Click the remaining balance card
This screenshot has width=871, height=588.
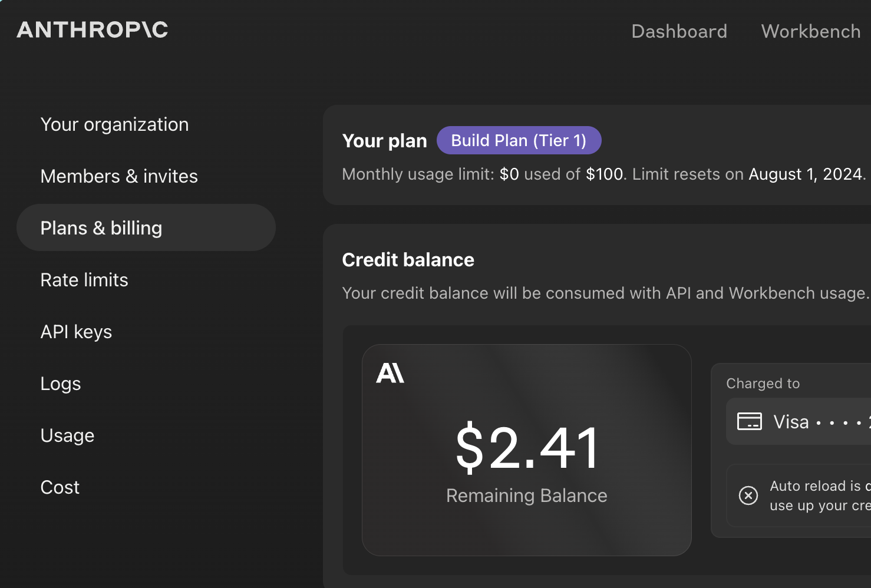click(526, 451)
